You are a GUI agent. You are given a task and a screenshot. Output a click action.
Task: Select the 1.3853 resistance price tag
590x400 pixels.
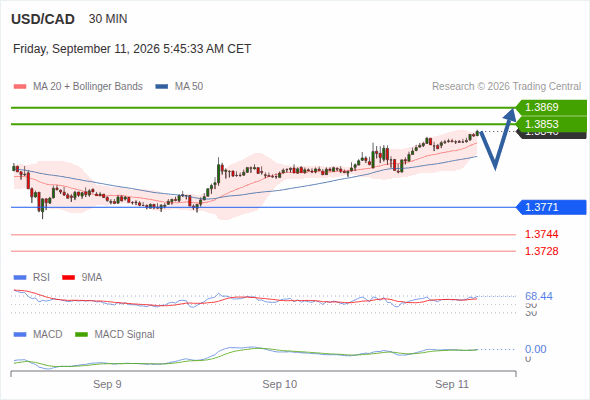point(551,124)
